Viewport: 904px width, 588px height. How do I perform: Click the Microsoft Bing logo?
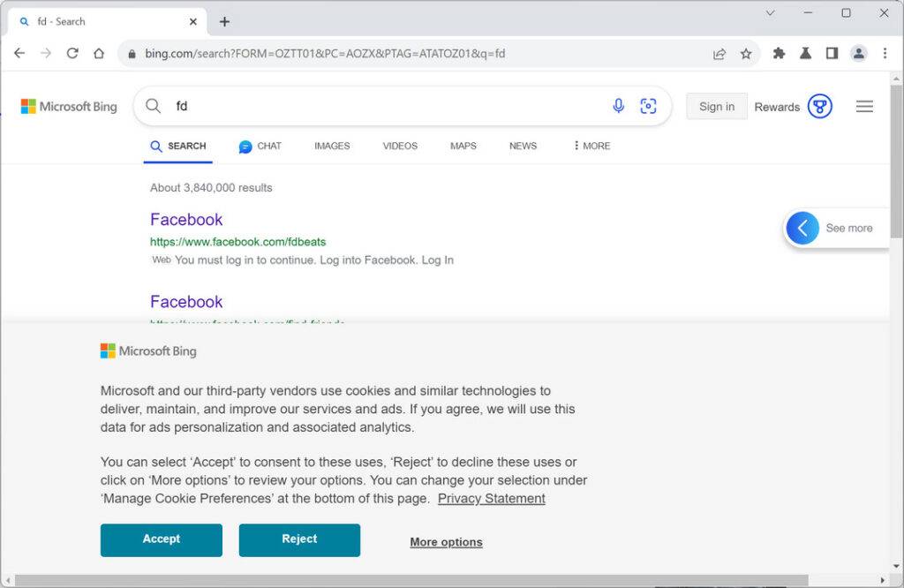(x=69, y=106)
